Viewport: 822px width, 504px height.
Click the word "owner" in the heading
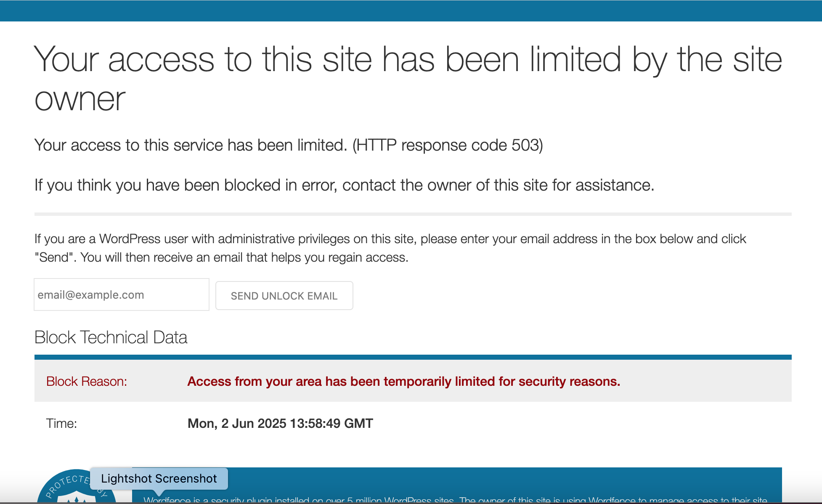click(x=80, y=100)
